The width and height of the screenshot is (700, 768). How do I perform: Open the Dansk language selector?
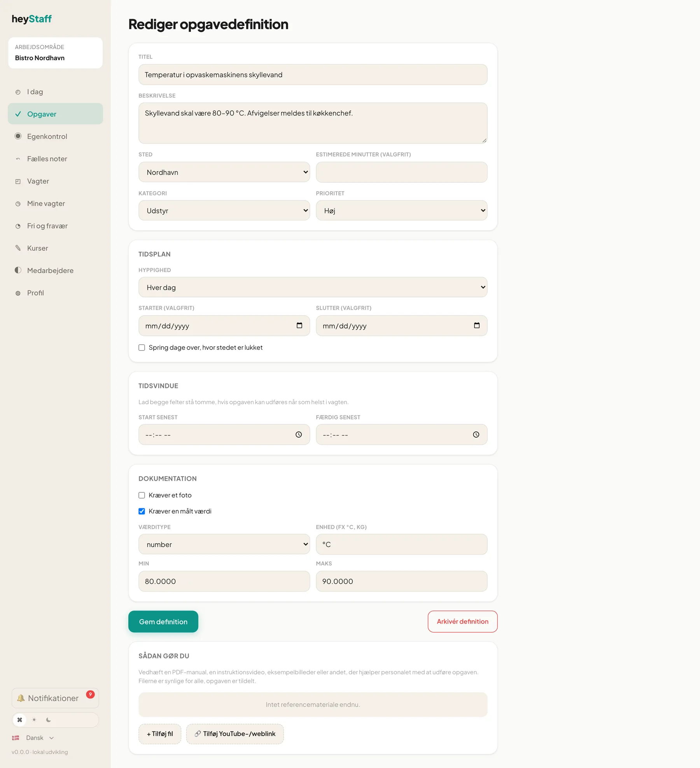pos(33,738)
